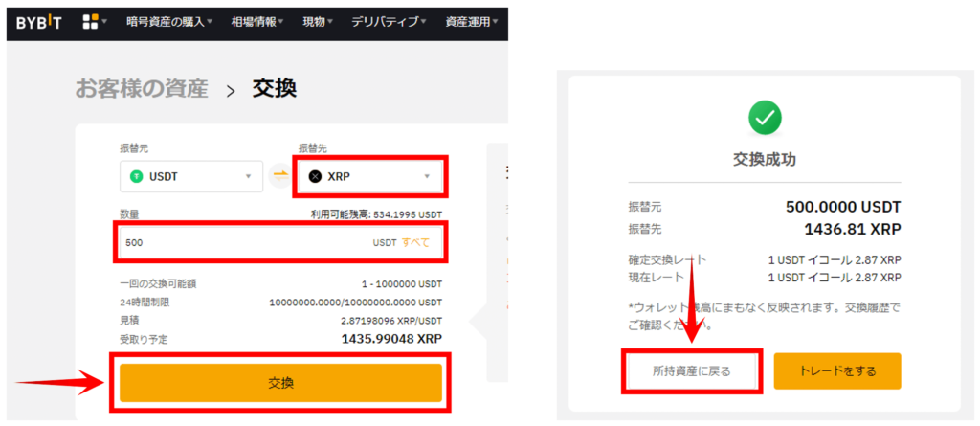Click the すべて link to use the full balance
This screenshot has width=980, height=426.
415,243
